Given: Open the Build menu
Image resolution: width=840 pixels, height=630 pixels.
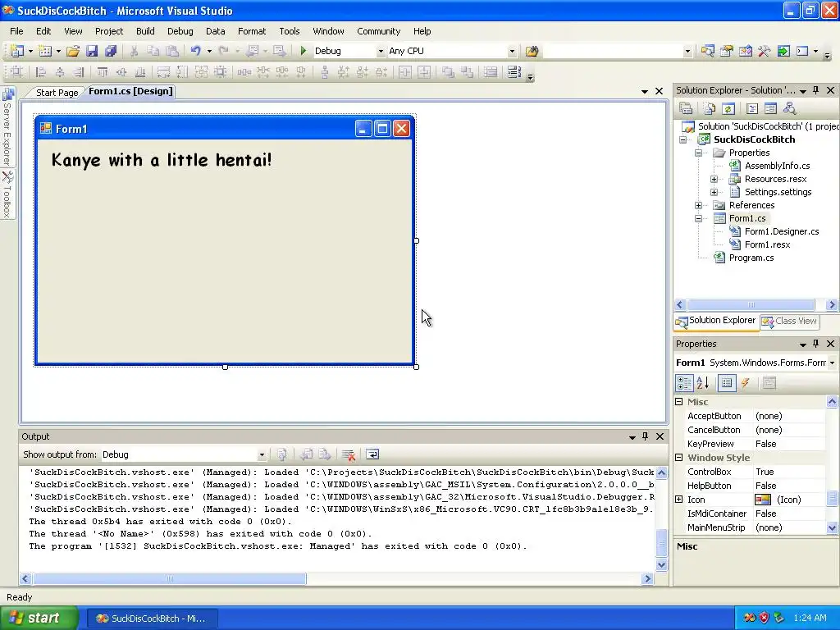Looking at the screenshot, I should (145, 31).
